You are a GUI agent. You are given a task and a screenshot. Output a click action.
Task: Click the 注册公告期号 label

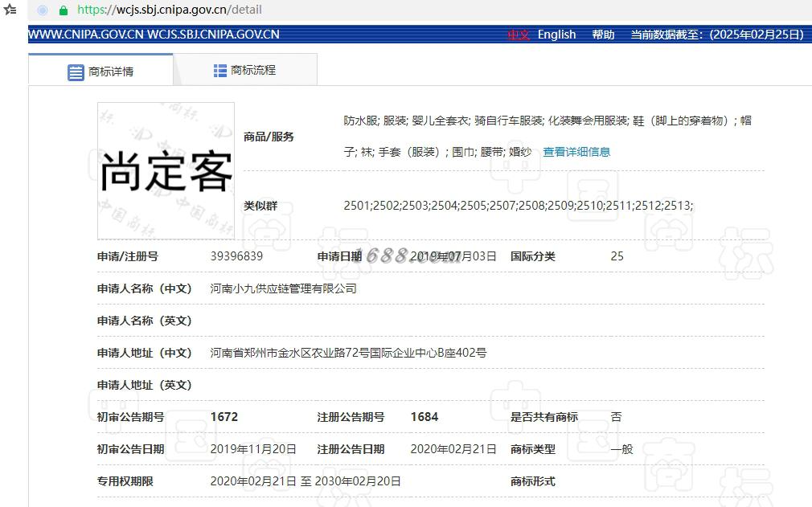[x=351, y=417]
